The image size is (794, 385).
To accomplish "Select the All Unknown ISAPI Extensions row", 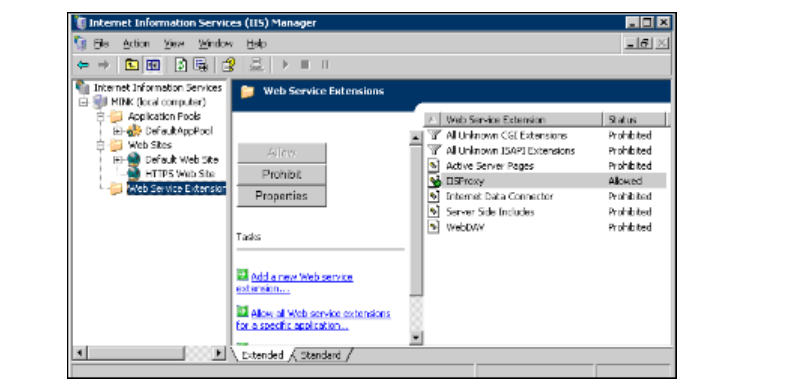I will coord(546,150).
